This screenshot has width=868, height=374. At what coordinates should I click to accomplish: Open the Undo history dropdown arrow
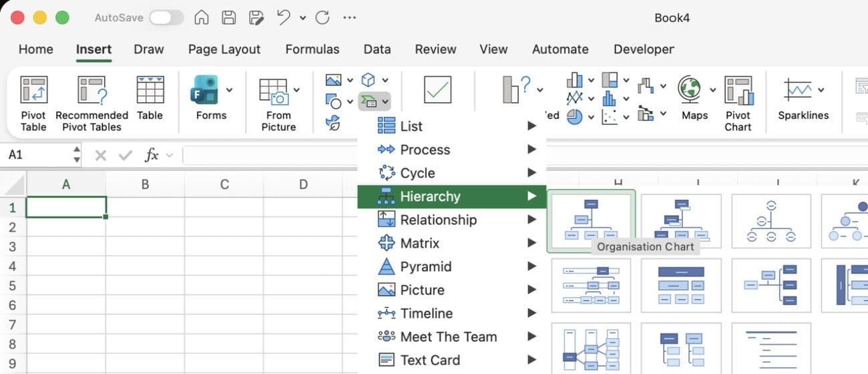(x=302, y=18)
